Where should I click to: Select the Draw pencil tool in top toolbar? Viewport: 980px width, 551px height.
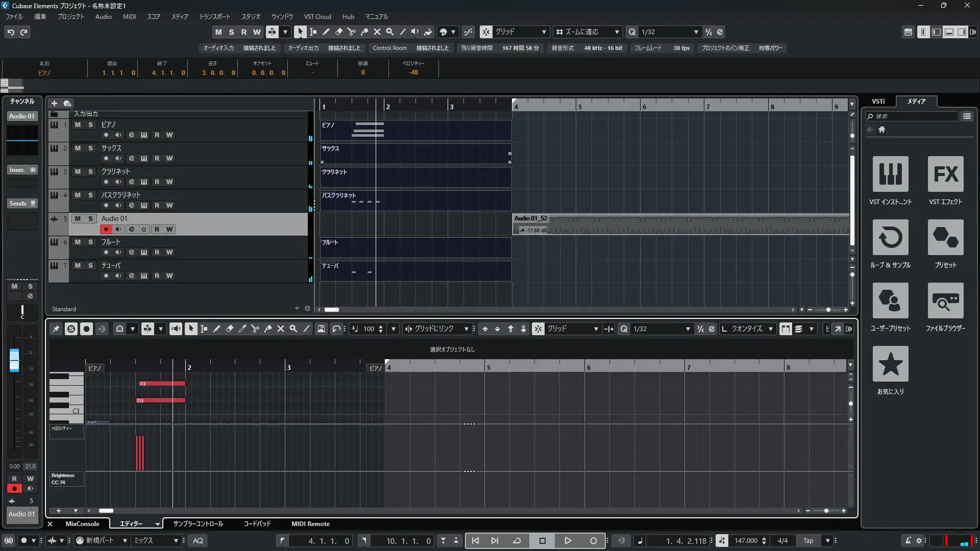326,32
